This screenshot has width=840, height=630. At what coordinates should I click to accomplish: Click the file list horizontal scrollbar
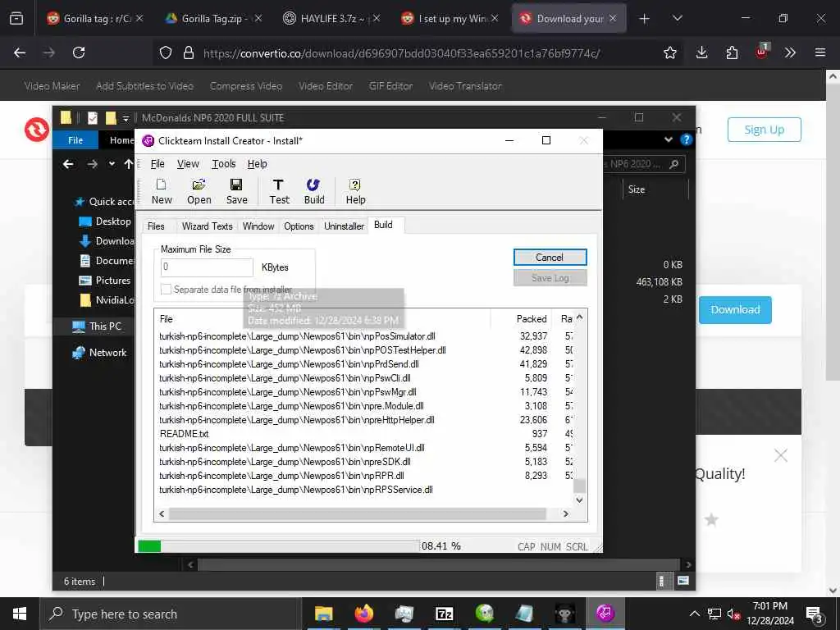(358, 514)
